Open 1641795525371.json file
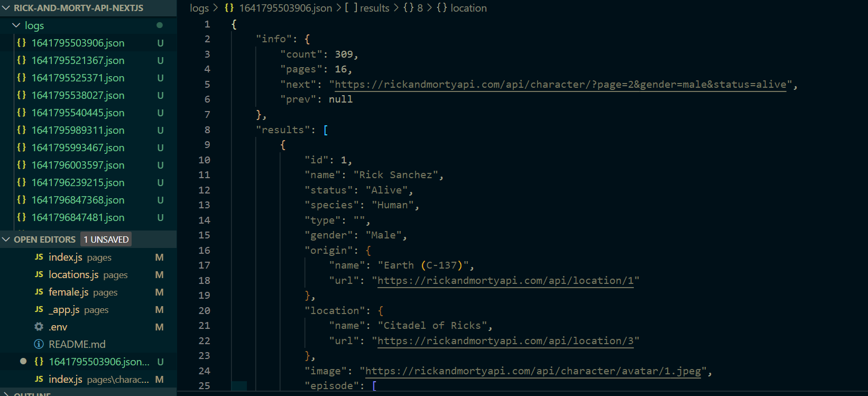The image size is (868, 396). 78,78
